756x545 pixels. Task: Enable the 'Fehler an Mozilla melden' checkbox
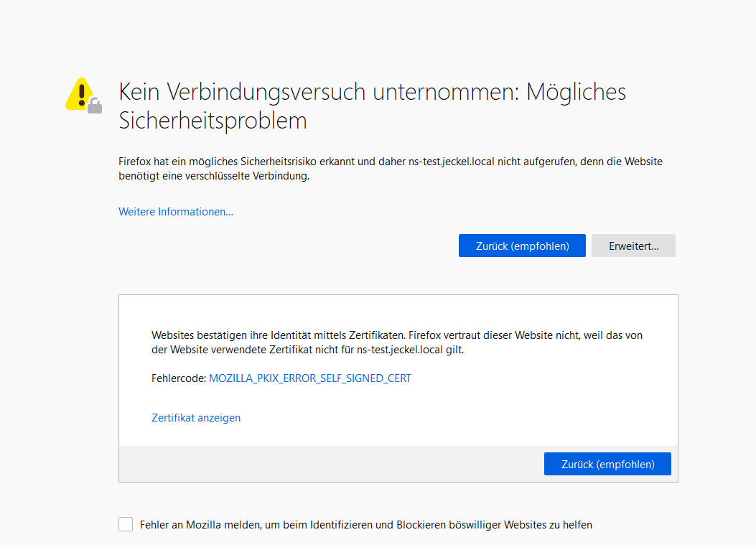pyautogui.click(x=126, y=524)
